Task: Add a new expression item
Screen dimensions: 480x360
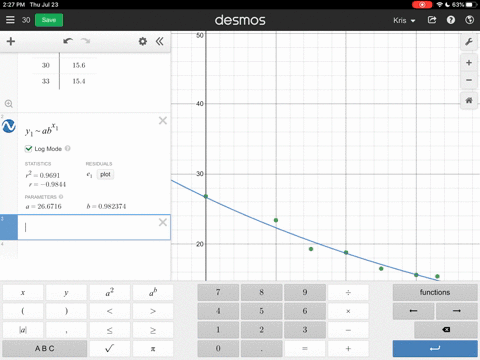Action: click(11, 41)
